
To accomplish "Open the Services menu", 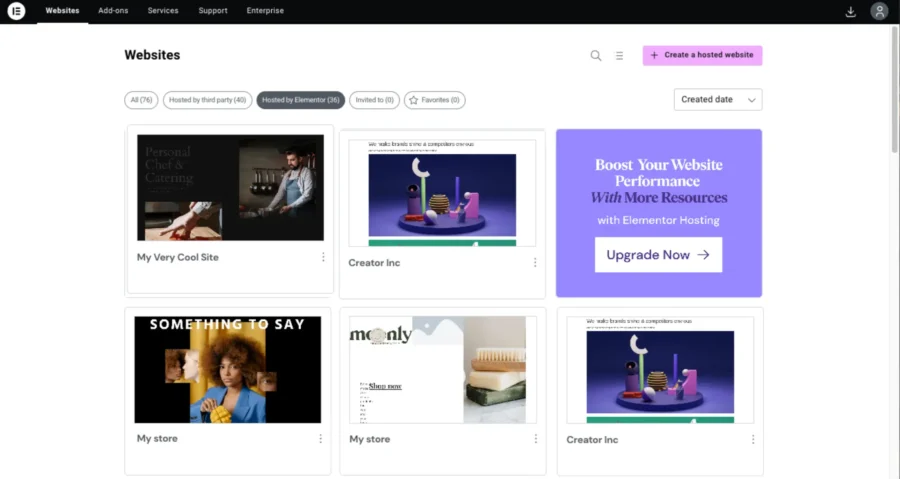I will [x=163, y=11].
